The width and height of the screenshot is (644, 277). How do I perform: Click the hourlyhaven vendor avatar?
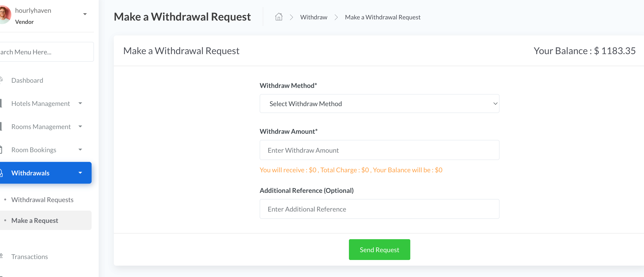pos(4,14)
